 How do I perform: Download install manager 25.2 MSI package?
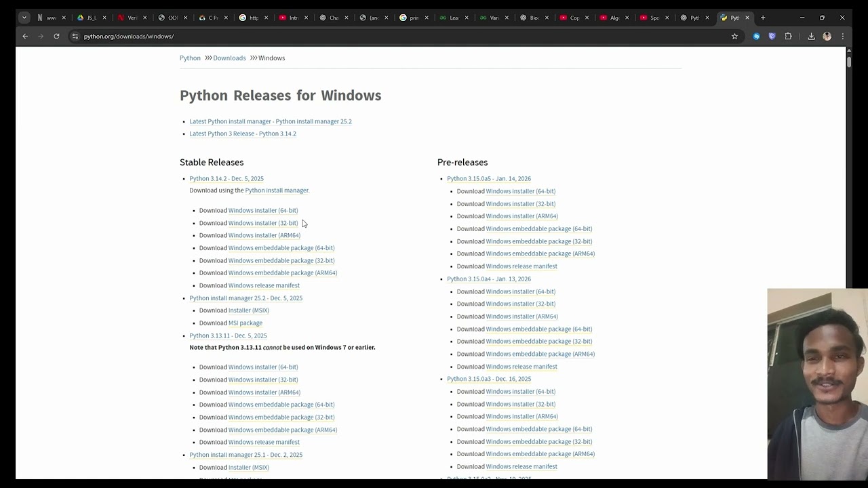[x=245, y=323]
